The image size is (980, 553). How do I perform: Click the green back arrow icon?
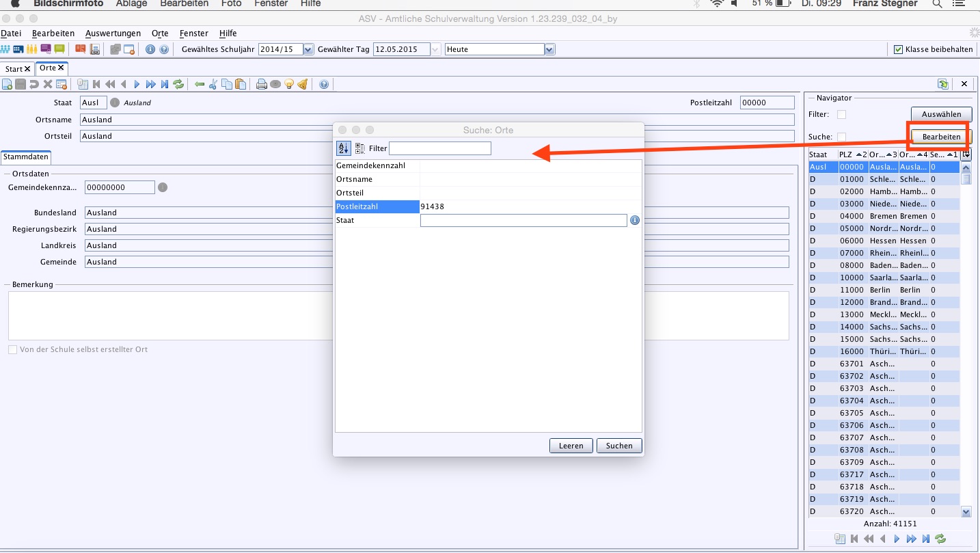pyautogui.click(x=200, y=84)
